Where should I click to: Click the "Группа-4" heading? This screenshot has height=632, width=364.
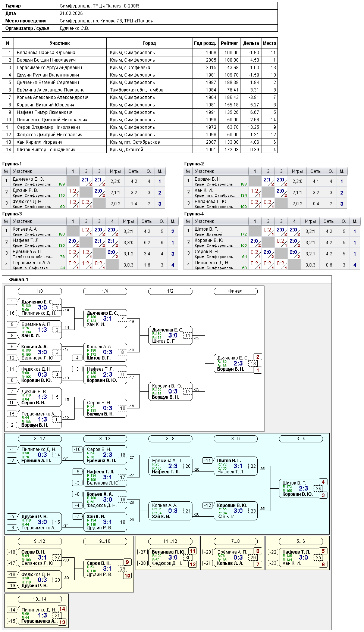(x=194, y=214)
